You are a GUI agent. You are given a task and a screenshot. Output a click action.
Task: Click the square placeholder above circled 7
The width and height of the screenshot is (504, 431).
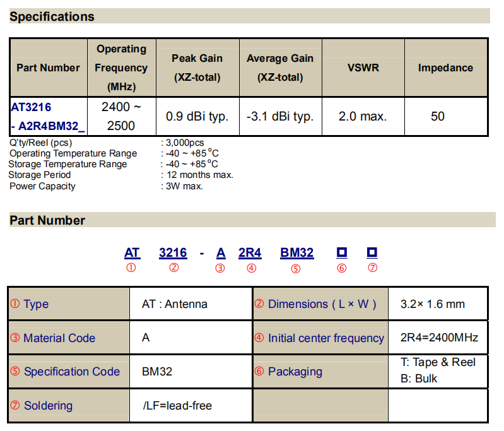click(372, 252)
